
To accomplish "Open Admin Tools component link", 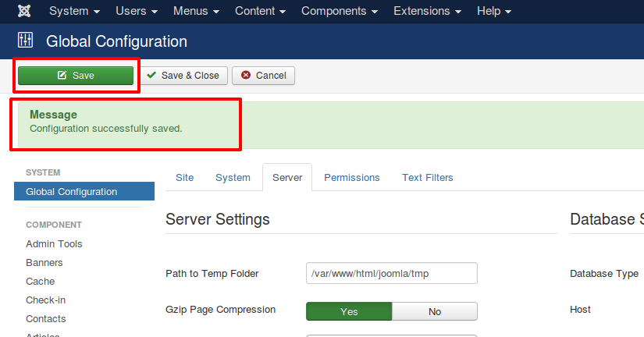I will pos(54,244).
